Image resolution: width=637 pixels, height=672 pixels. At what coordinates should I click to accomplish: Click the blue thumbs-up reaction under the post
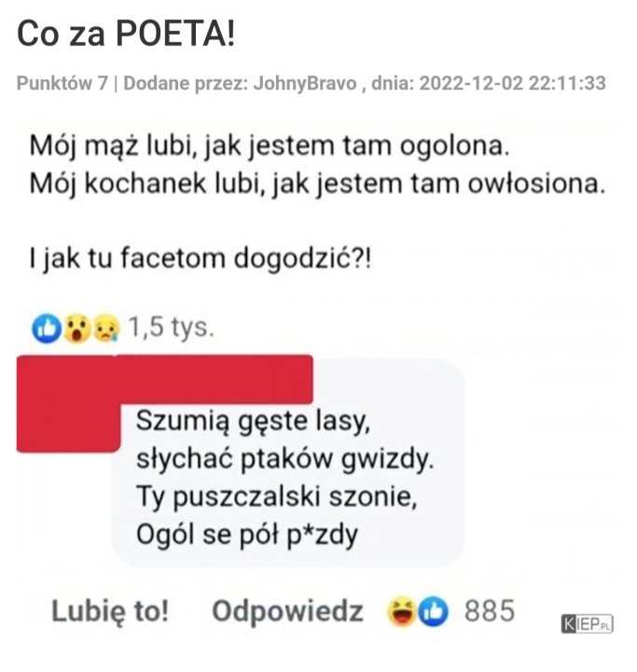click(x=47, y=329)
